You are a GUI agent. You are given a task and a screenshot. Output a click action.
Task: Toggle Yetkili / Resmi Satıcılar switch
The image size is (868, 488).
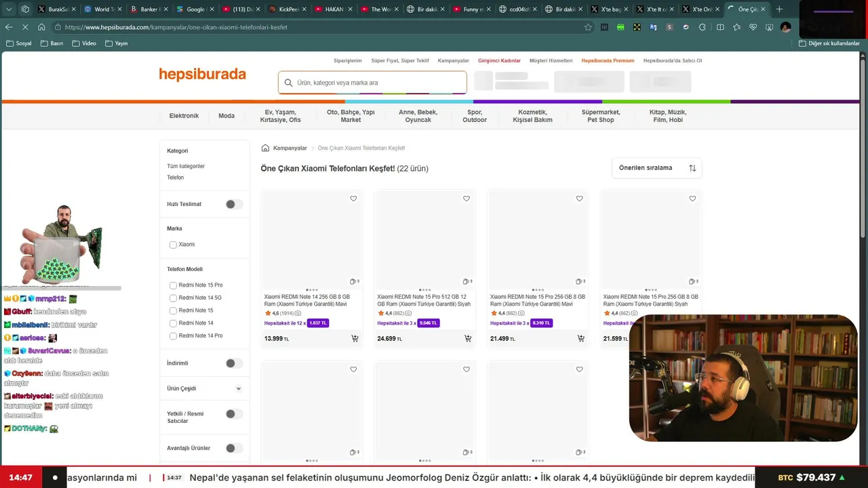[x=234, y=414]
